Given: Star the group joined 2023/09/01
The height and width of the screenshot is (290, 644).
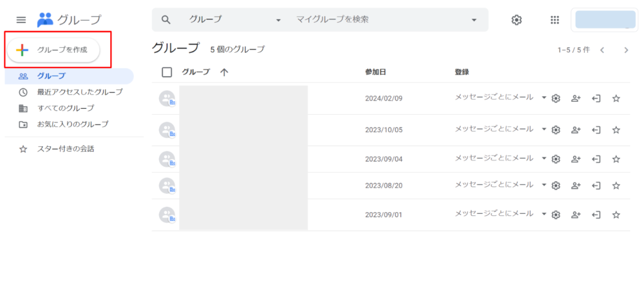Looking at the screenshot, I should tap(616, 215).
